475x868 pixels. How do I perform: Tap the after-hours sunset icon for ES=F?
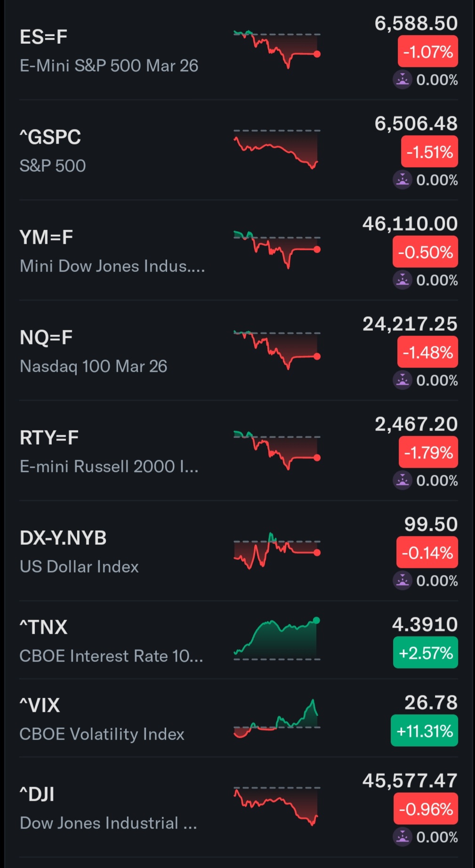pyautogui.click(x=403, y=80)
